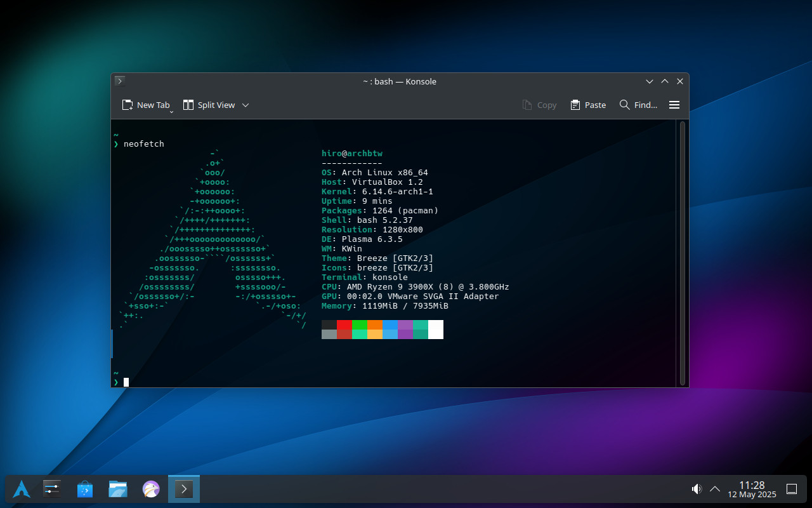Click the 'Arch Linux x86_64' OS line
The height and width of the screenshot is (508, 812).
375,173
